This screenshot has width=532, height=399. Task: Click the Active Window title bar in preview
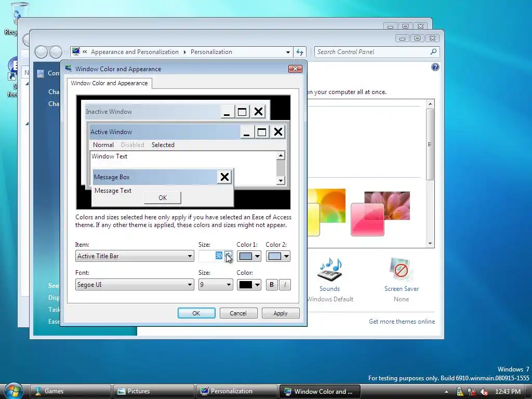[x=165, y=132]
